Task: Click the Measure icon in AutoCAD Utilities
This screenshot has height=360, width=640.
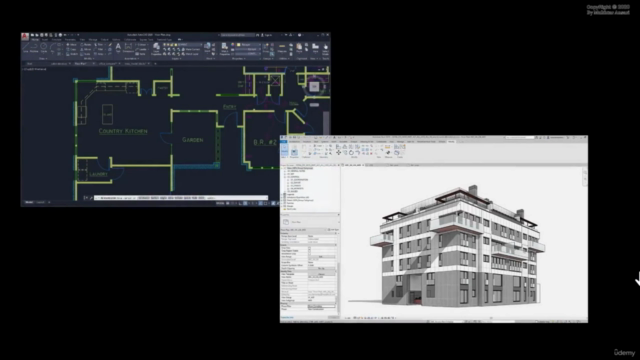Action: coord(282,49)
